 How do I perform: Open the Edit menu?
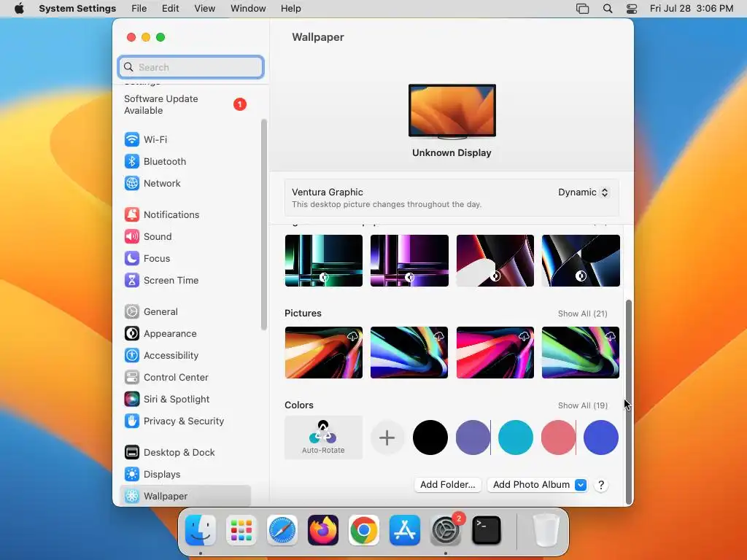coord(170,9)
